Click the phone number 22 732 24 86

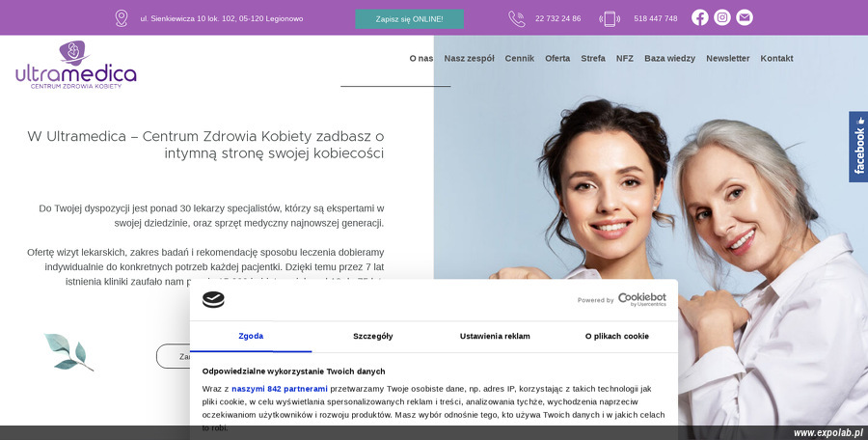point(558,18)
